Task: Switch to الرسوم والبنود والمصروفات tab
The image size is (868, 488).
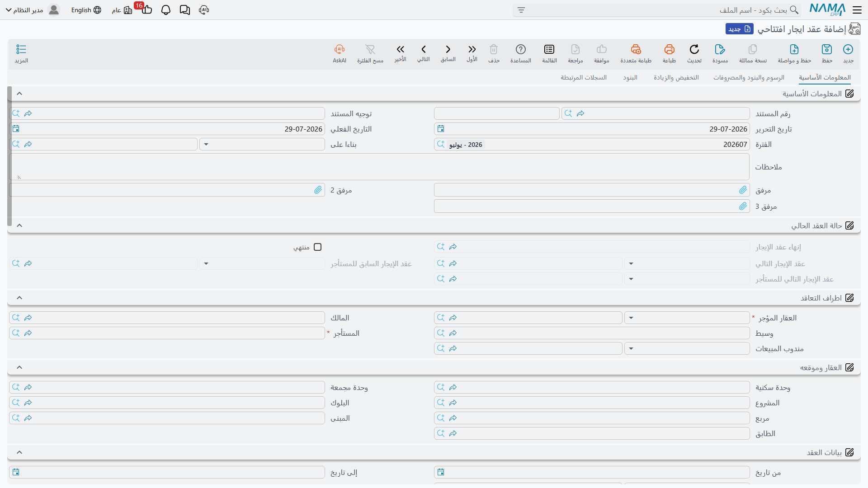Action: pos(749,78)
